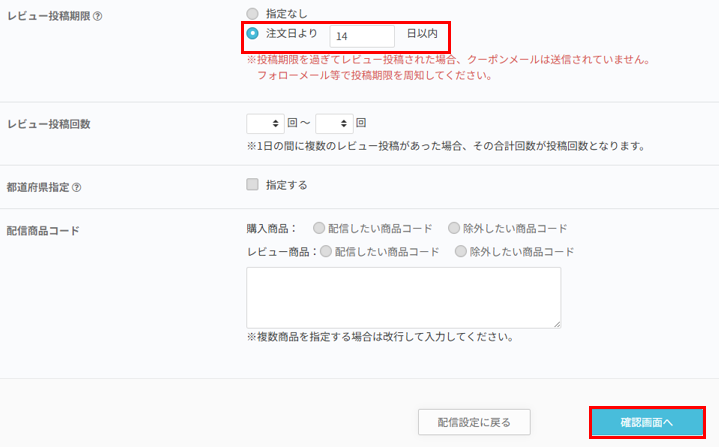The width and height of the screenshot is (719, 447).
Task: Select 除外したい商品コード for 購入商品
Action: [x=455, y=228]
